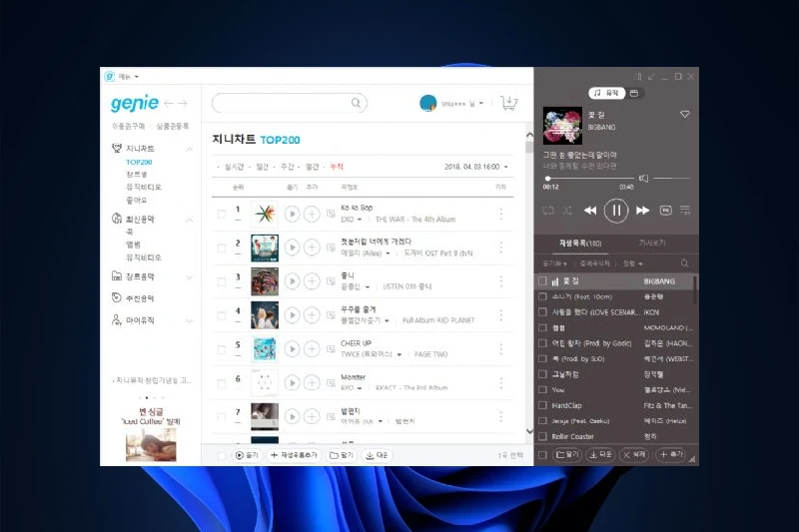Switch to the 재생목록 playlist tab
799x532 pixels.
[580, 243]
